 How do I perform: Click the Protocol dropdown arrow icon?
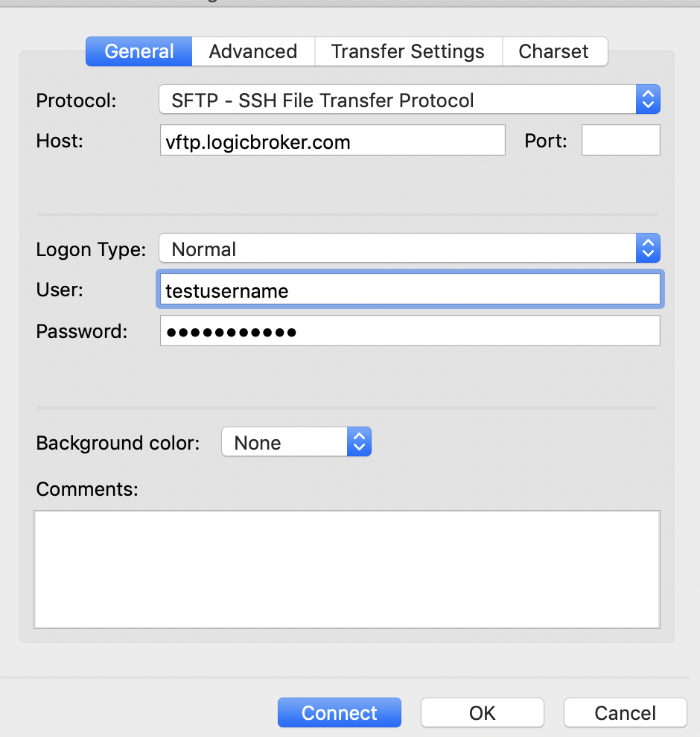pos(648,100)
